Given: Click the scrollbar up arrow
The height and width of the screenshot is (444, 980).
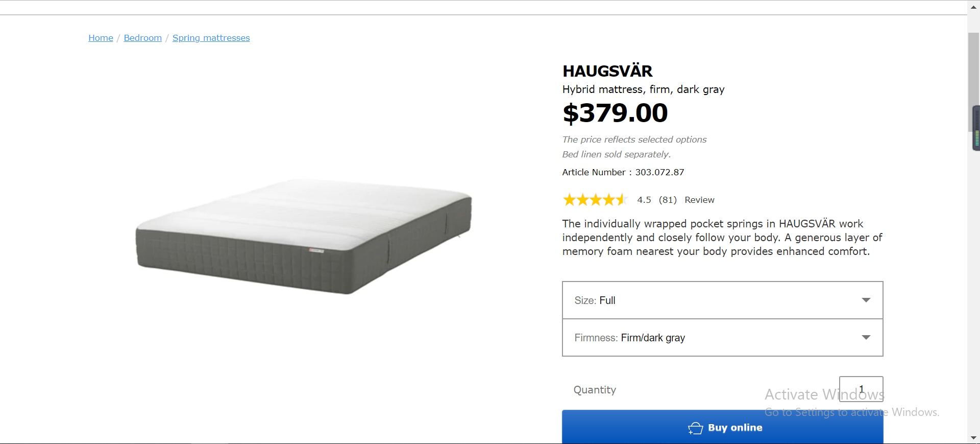Looking at the screenshot, I should pos(973,7).
